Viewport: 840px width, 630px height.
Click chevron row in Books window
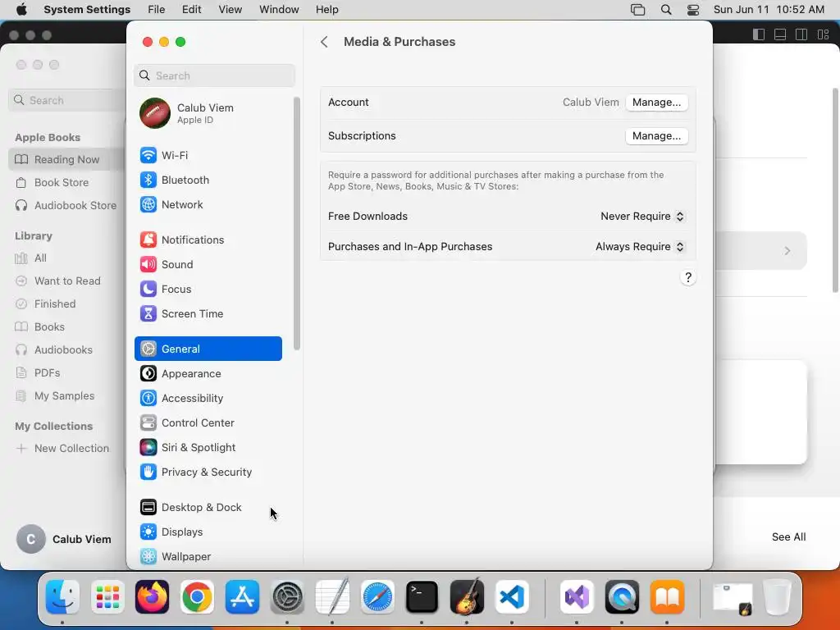pos(760,251)
